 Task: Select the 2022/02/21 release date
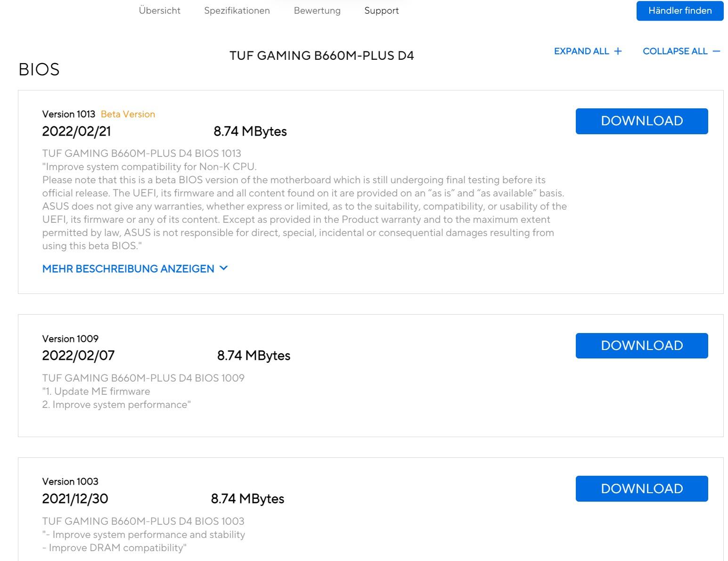76,131
